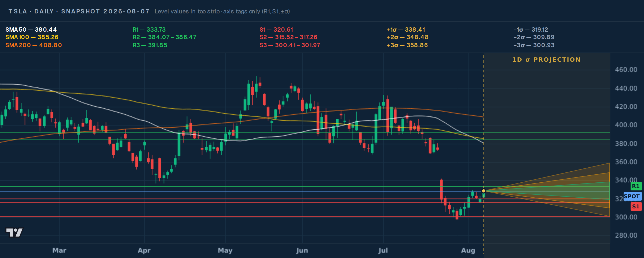Screen dimensions: 644x258
Task: Click the SPOT price axis tag
Action: click(x=632, y=196)
